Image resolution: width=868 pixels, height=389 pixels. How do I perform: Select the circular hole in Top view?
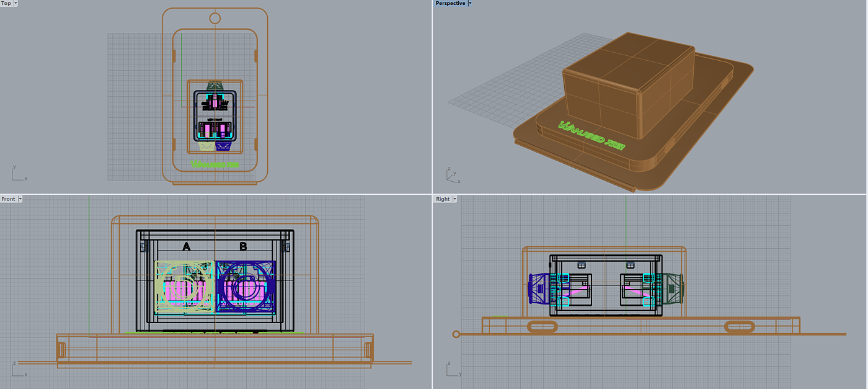click(215, 18)
